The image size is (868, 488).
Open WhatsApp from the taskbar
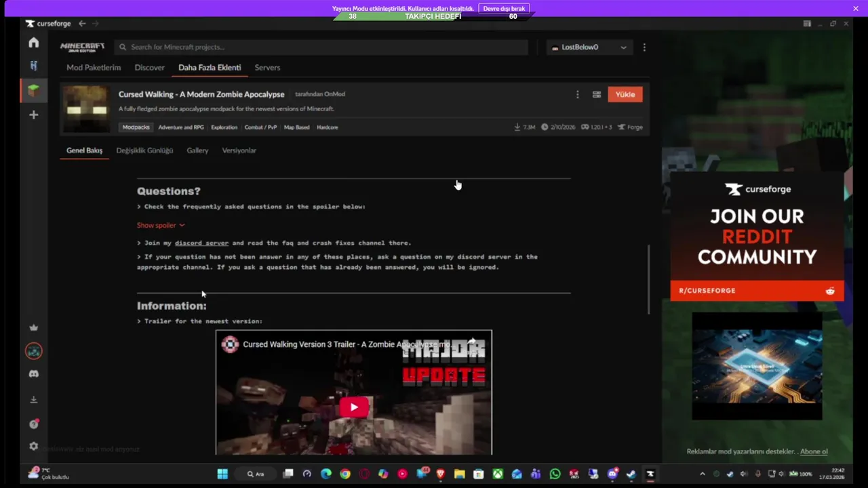[555, 474]
